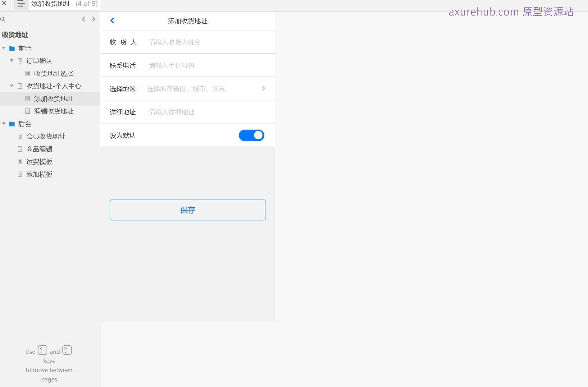
Task: Click page icon beside 添加模板
Action: click(x=20, y=174)
